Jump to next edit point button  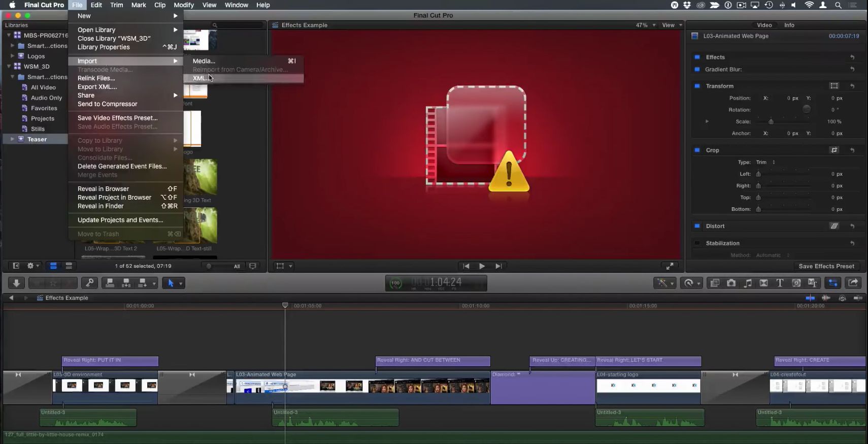pos(498,266)
